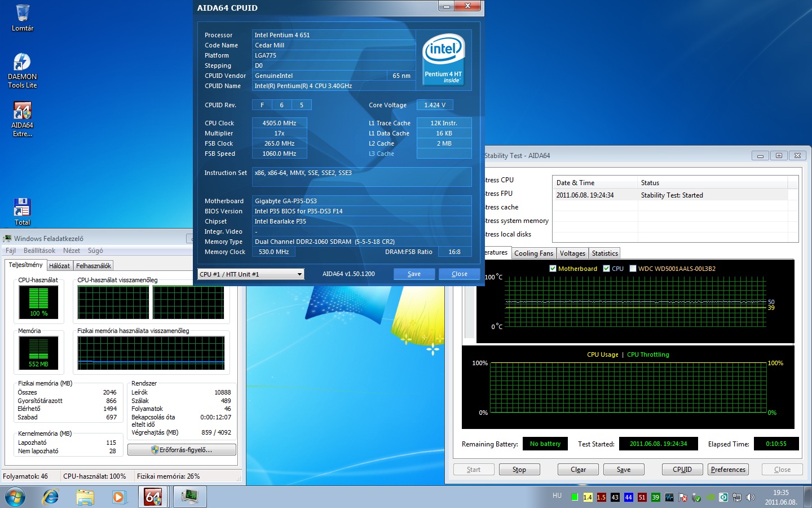The width and height of the screenshot is (812, 508).
Task: Select the Stability Test: Started log row
Action: coord(670,195)
